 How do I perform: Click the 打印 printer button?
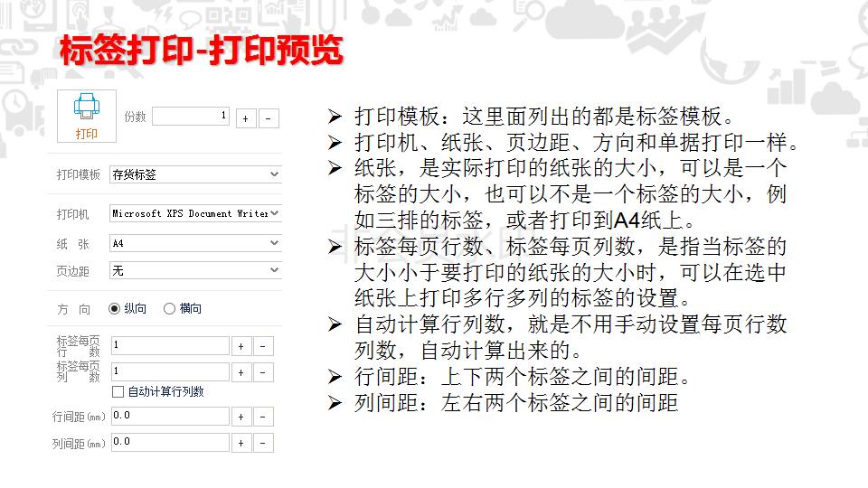tap(87, 117)
